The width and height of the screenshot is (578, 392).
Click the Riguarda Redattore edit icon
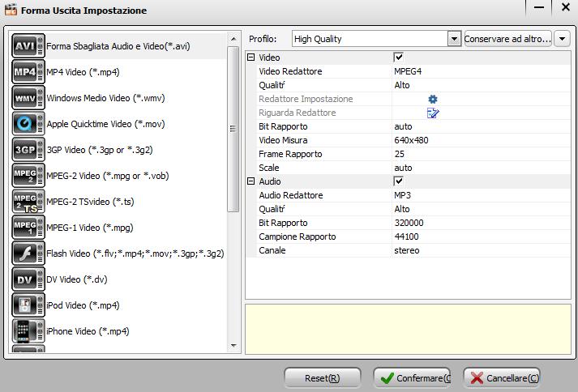point(433,113)
